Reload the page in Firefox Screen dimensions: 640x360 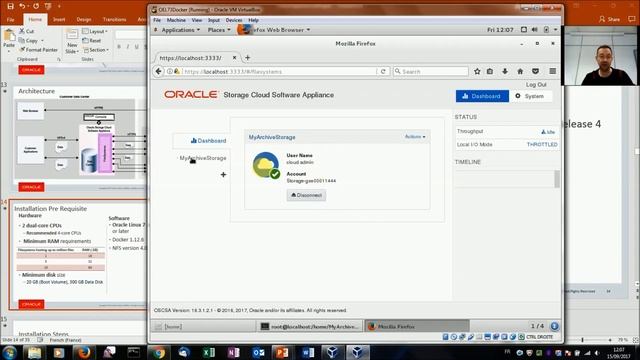point(383,71)
